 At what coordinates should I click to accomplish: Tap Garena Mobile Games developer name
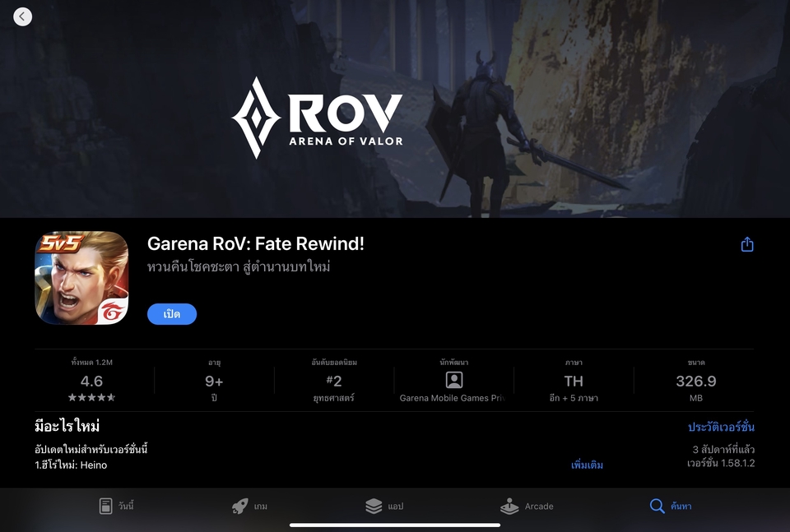tap(454, 398)
